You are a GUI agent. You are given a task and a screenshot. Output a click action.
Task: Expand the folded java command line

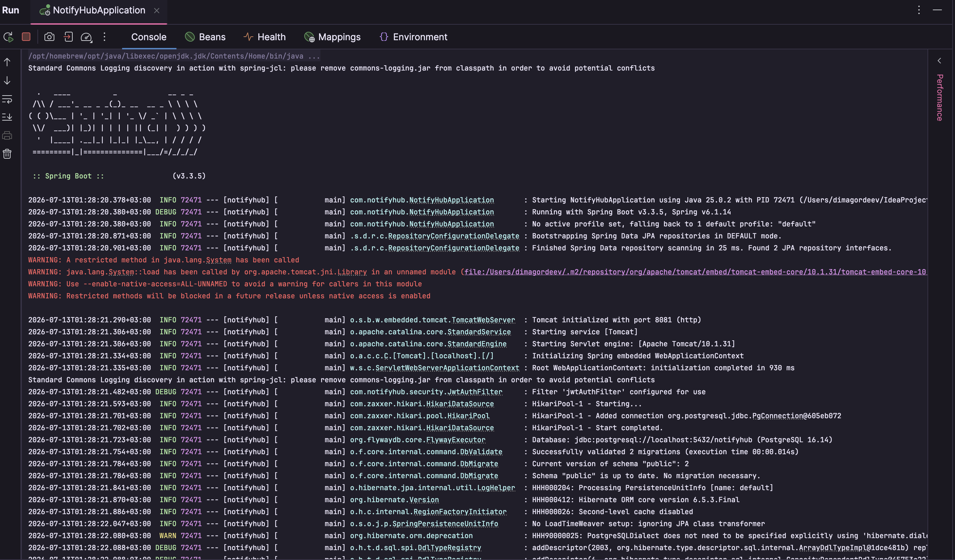[x=174, y=56]
